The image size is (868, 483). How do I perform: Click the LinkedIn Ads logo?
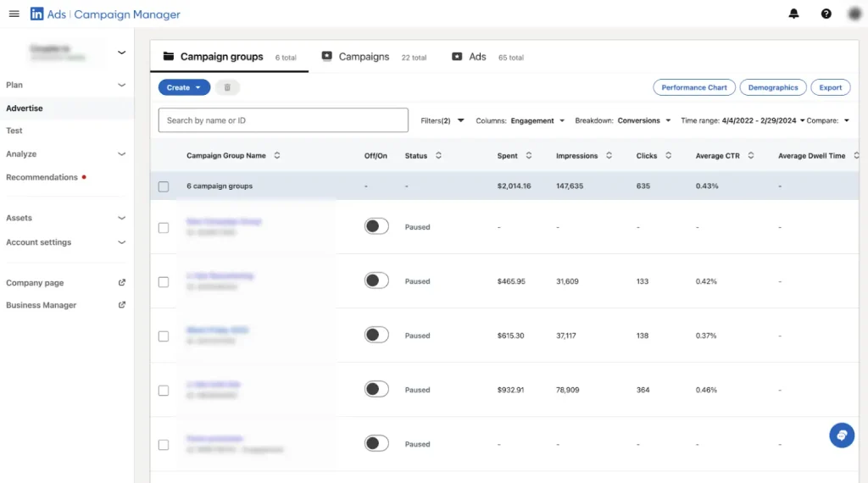pos(37,14)
